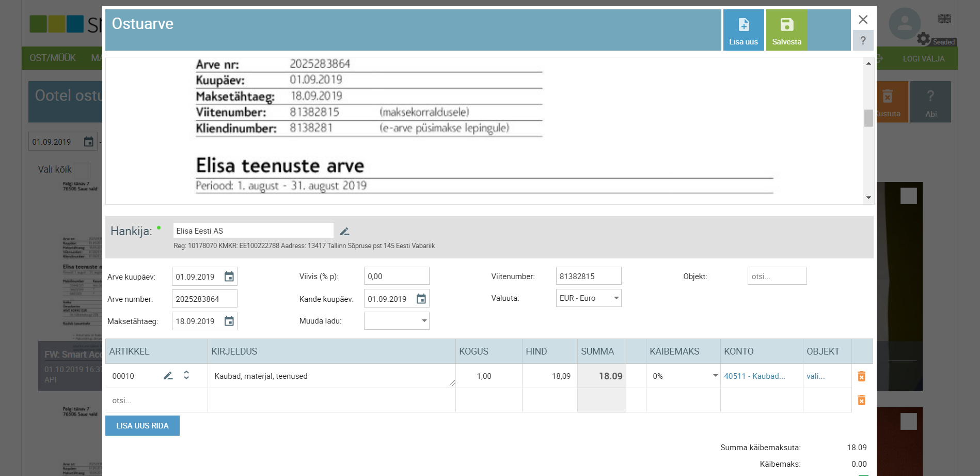
Task: Click the Objekt otsi... search field
Action: (x=777, y=276)
